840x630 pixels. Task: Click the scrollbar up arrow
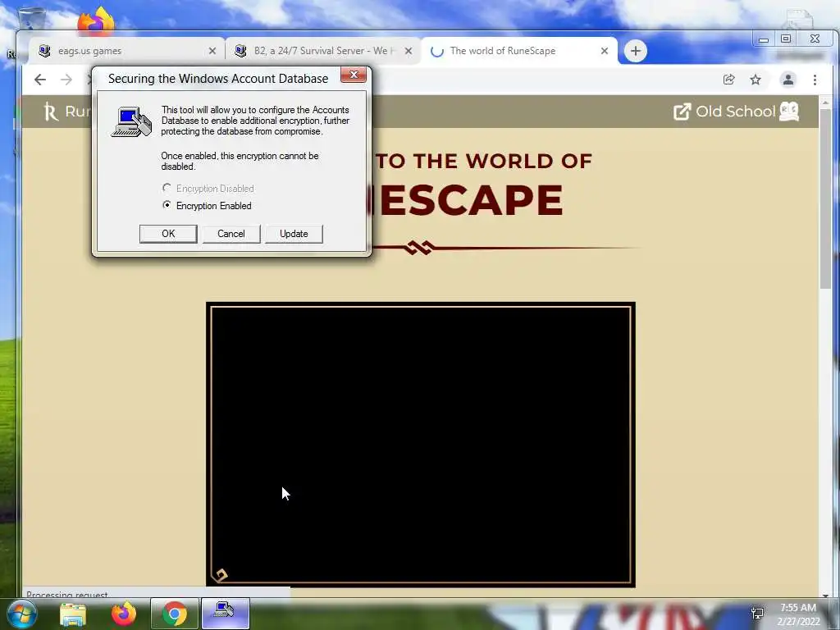[825, 102]
